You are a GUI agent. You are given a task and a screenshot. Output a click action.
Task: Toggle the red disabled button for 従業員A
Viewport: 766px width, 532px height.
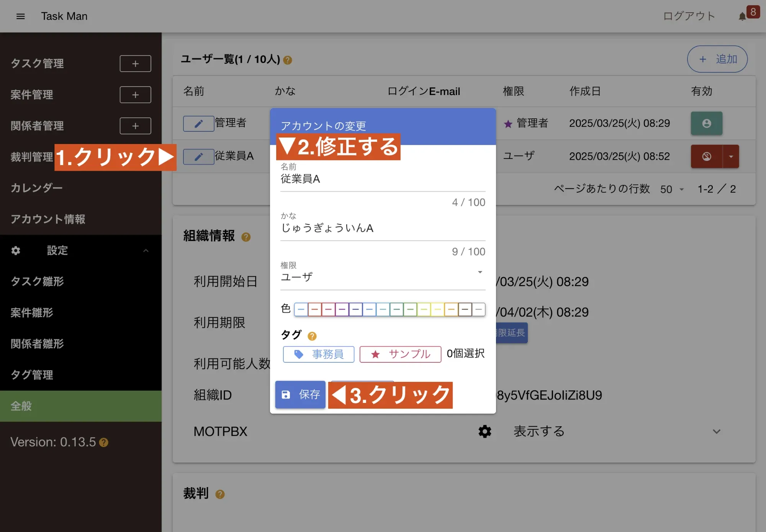tap(706, 156)
